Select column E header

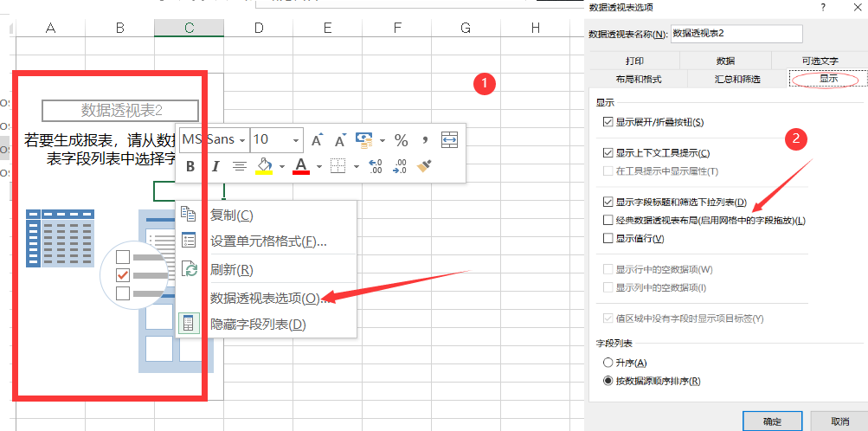(x=327, y=28)
